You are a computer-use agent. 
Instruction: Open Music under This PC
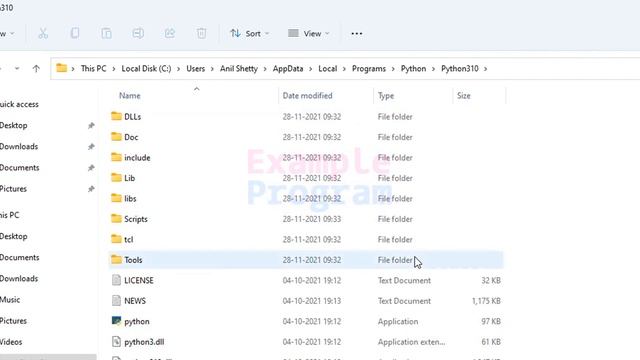10,300
